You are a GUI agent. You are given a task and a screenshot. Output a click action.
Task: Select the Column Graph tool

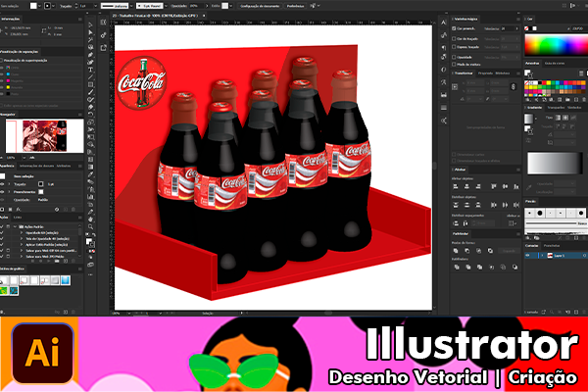click(90, 197)
